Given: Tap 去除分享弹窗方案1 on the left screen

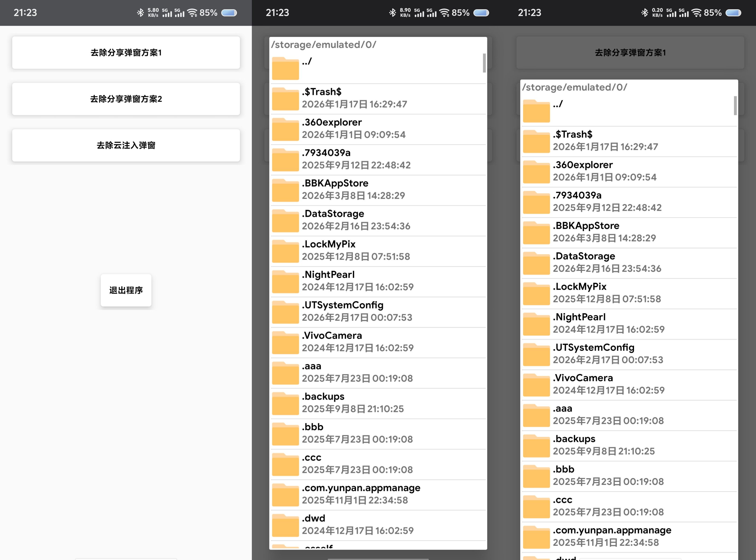Looking at the screenshot, I should [126, 52].
